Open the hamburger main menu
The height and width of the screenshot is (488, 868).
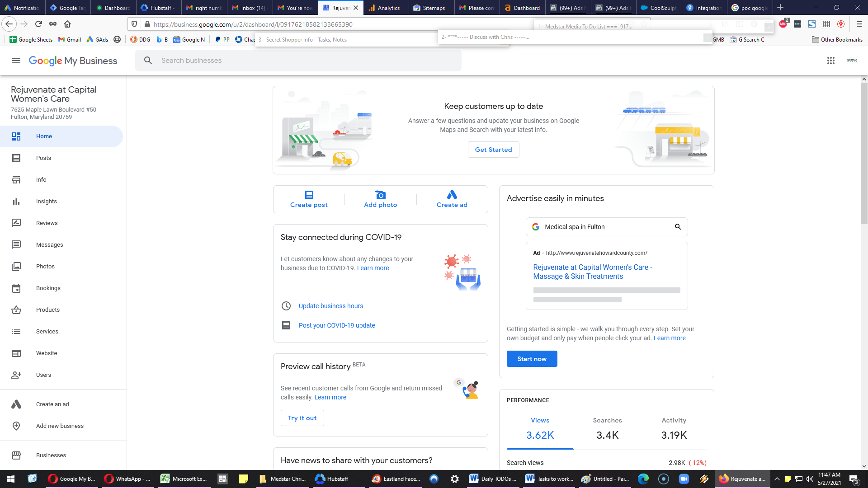click(16, 61)
